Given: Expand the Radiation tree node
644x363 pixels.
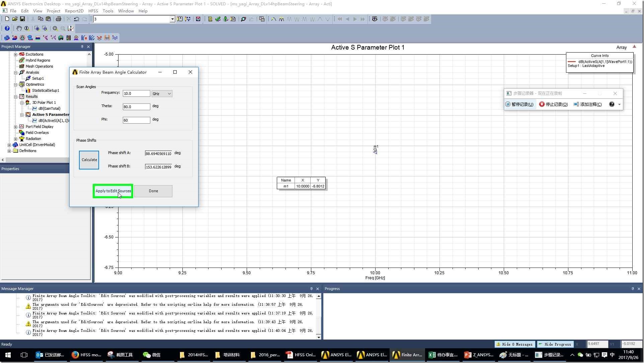Looking at the screenshot, I should click(x=15, y=139).
